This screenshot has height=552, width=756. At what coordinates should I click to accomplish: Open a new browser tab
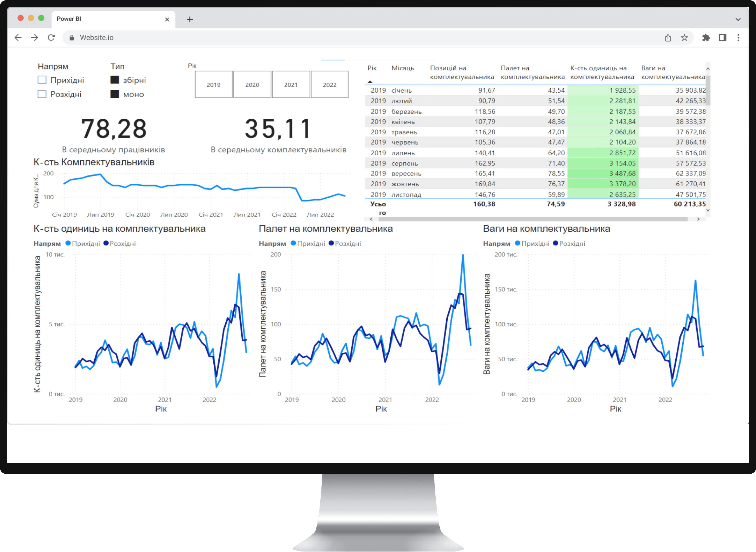(x=190, y=19)
